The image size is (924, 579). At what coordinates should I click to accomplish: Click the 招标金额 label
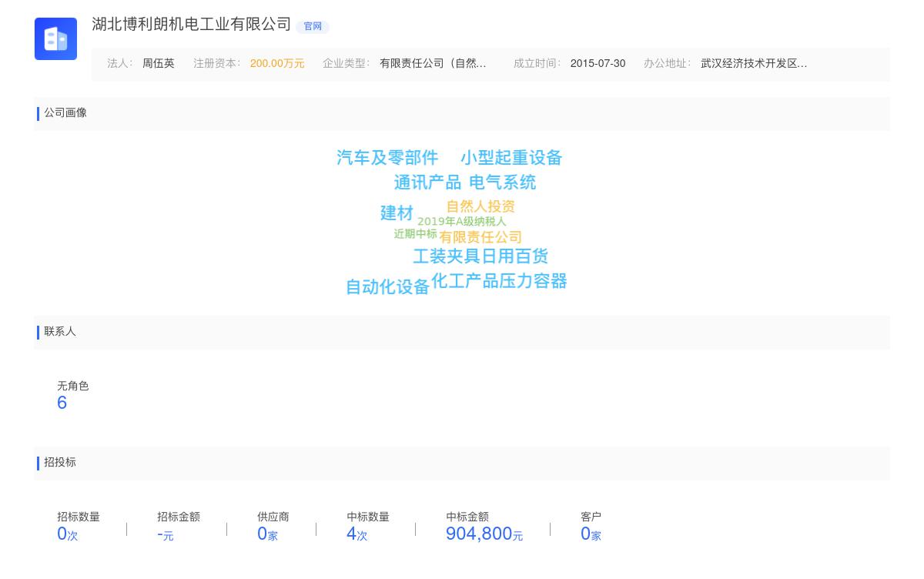coord(179,517)
